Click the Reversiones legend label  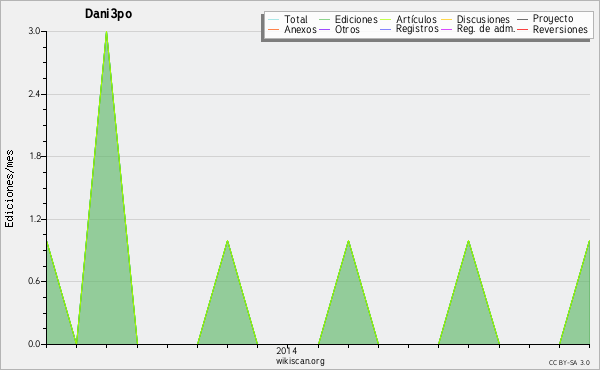coord(560,29)
